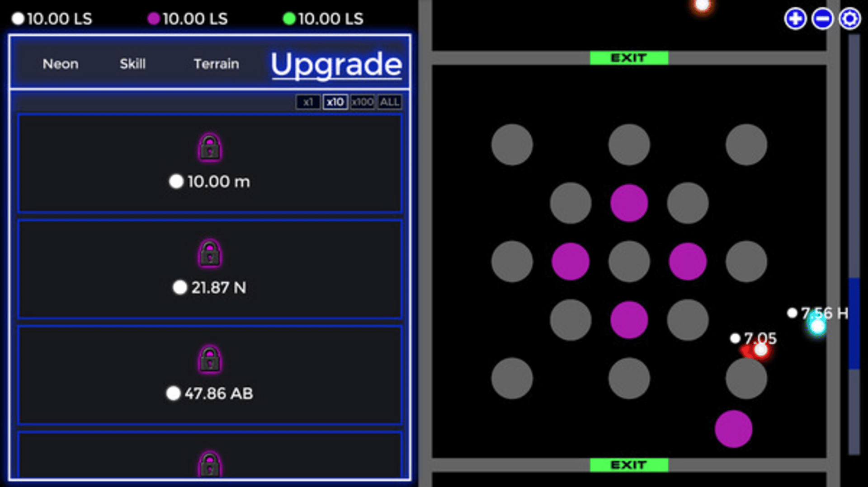The height and width of the screenshot is (487, 868).
Task: Click the partially visible bottom padlock icon
Action: [x=210, y=464]
